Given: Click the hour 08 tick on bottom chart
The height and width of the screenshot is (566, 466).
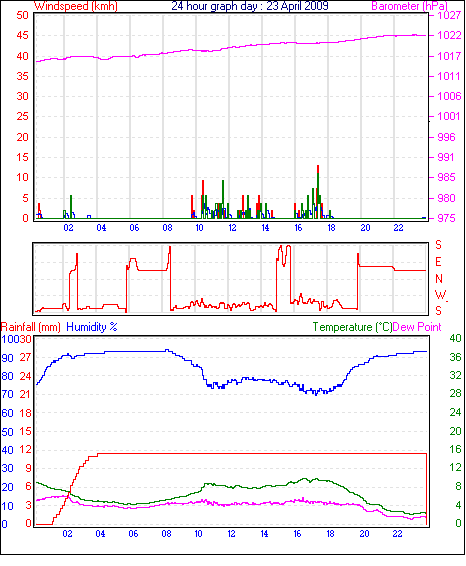Looking at the screenshot, I should click(x=166, y=534).
